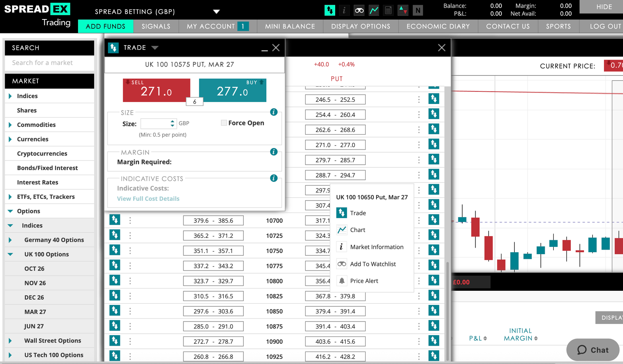Screen dimensions: 623x364
Task: Click the info icon in Margin section
Action: (274, 152)
